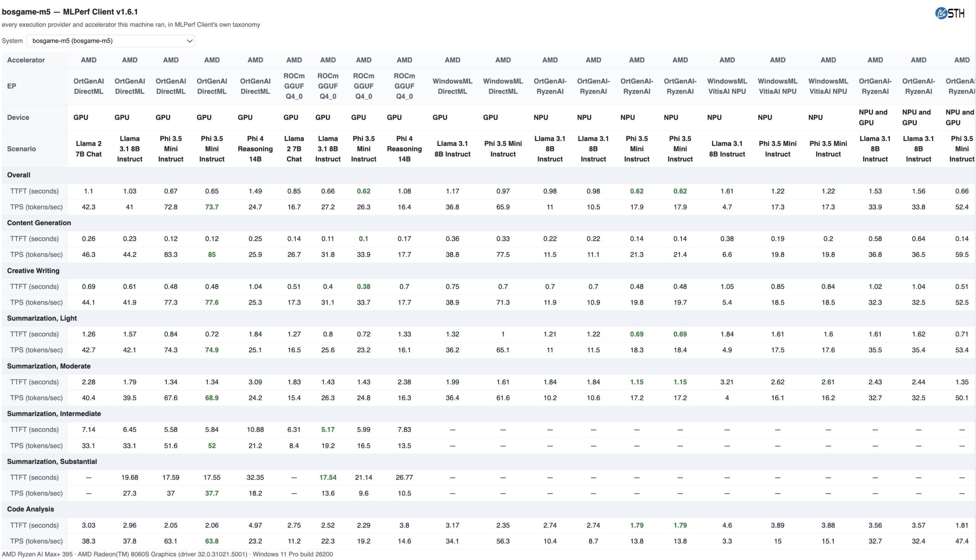This screenshot has width=976, height=560.
Task: Click the highlighted 0.38 Creative Writing TTFT value
Action: [363, 287]
